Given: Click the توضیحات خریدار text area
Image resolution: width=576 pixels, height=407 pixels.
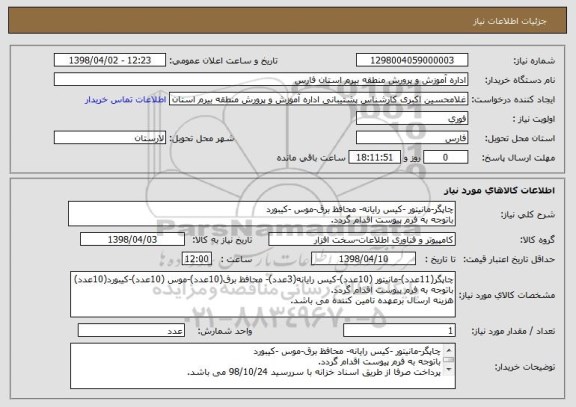Looking at the screenshot, I should coord(263,366).
